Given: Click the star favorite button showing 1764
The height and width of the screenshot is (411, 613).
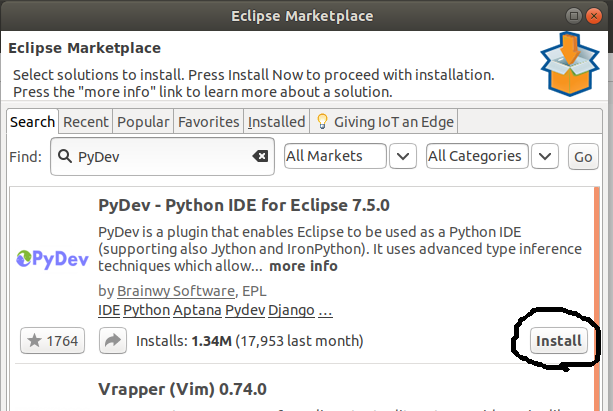Looking at the screenshot, I should [x=52, y=341].
